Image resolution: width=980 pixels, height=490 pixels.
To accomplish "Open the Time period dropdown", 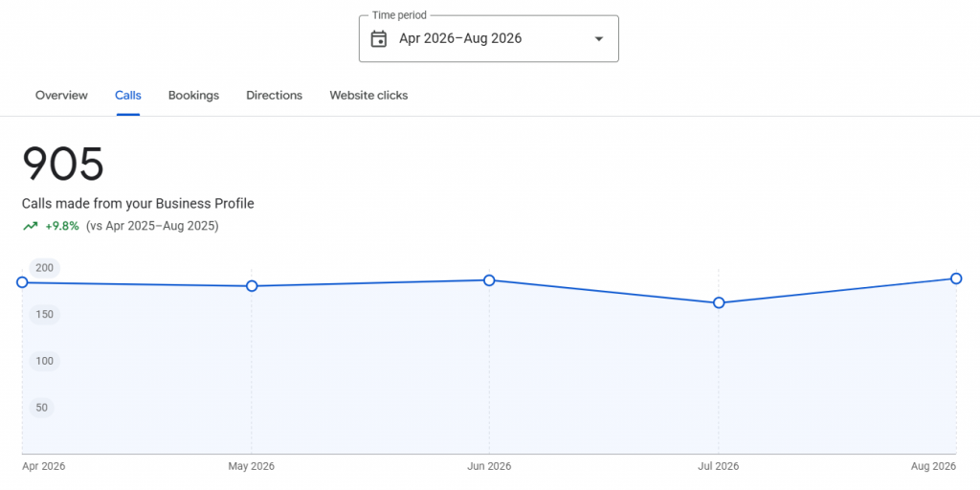I will (489, 38).
